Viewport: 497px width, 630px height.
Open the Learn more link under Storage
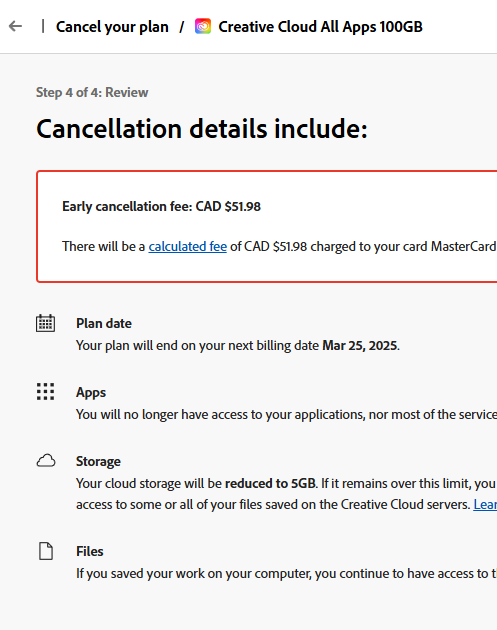[485, 504]
